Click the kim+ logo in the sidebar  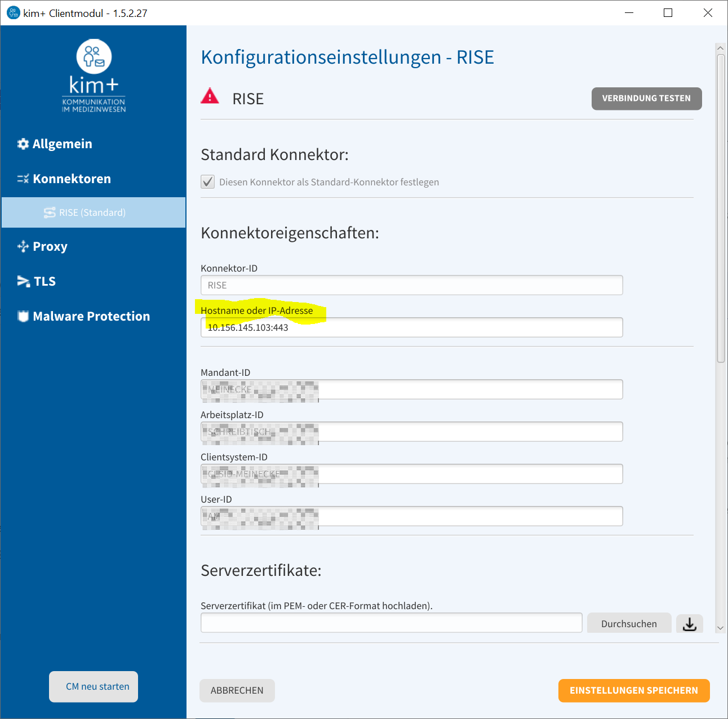tap(94, 76)
